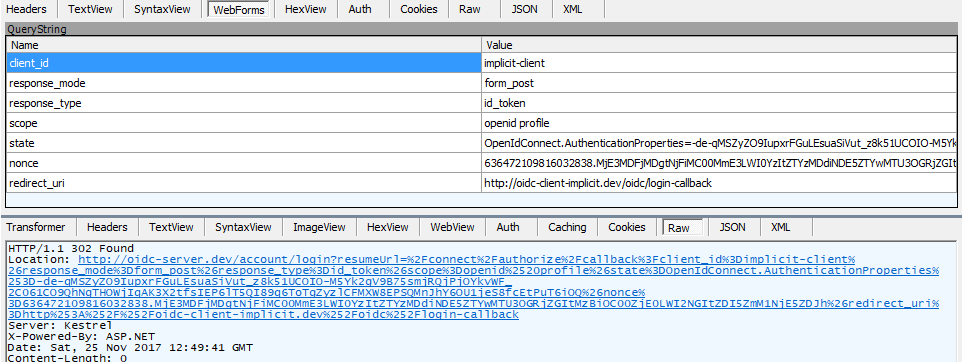Select the client_id row
962x362 pixels.
pos(483,63)
